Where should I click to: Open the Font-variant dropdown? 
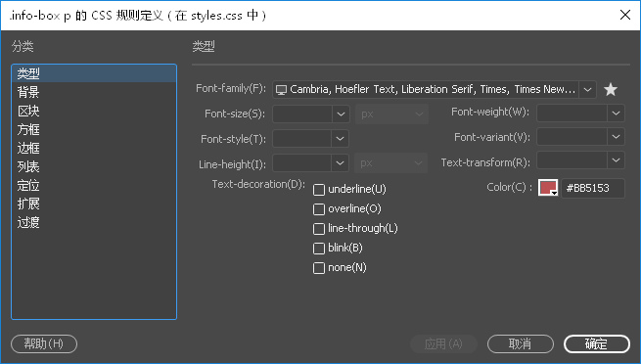coord(617,137)
